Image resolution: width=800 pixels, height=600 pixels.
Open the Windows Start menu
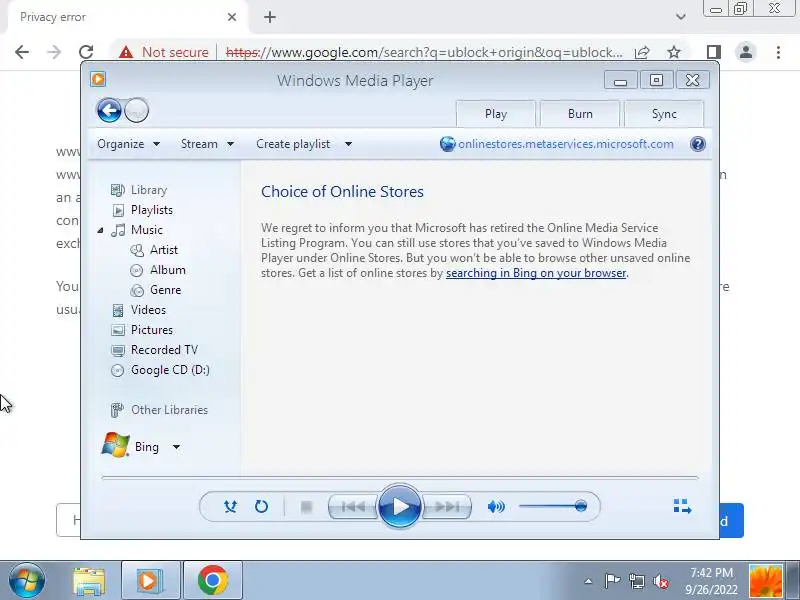tap(27, 581)
